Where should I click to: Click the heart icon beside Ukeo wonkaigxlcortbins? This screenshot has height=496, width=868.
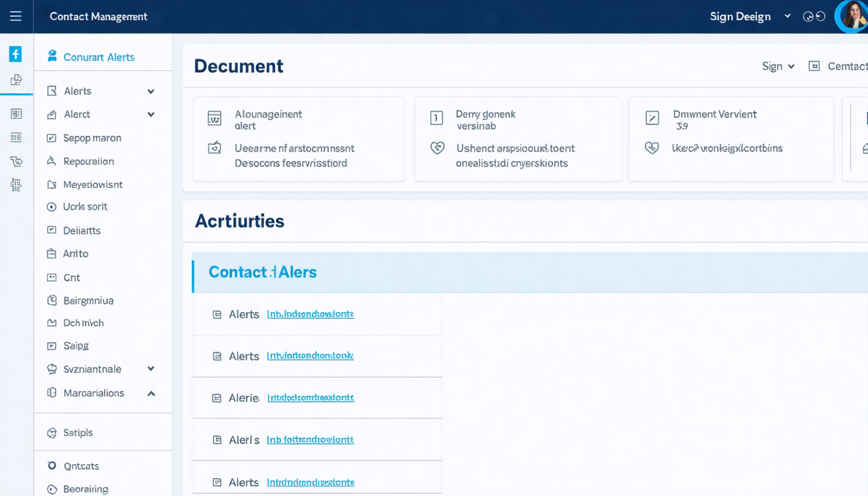click(x=652, y=148)
